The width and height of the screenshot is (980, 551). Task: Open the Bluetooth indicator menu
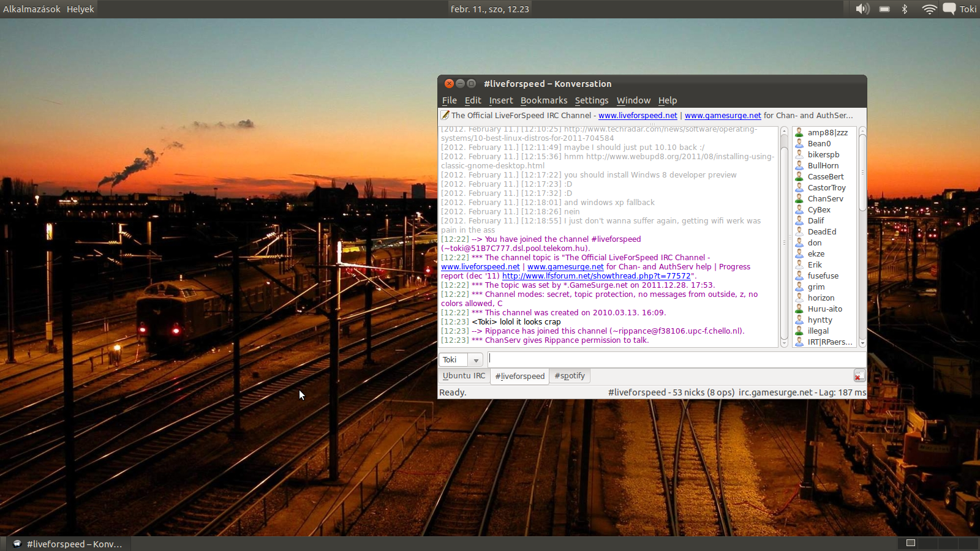tap(905, 9)
